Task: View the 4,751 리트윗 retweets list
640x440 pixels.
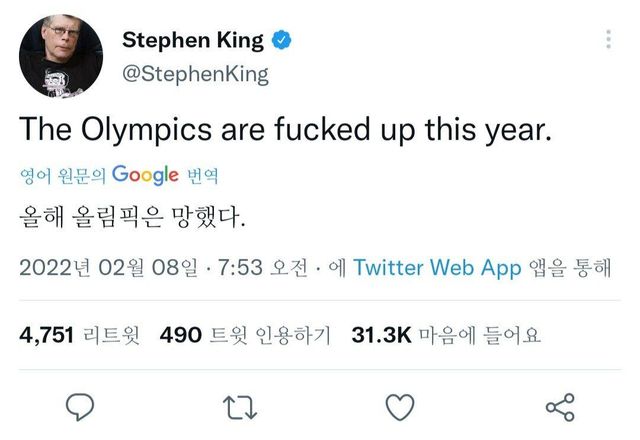Action: click(x=82, y=335)
